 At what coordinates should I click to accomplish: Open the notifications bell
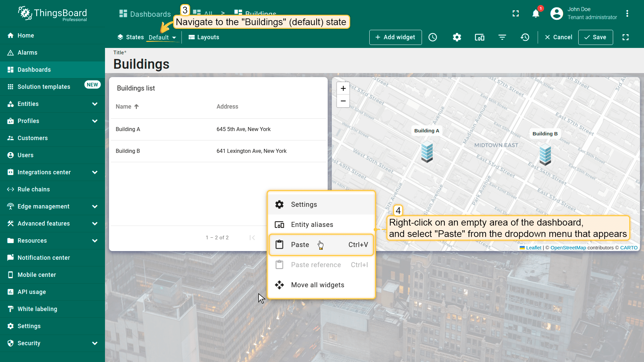[536, 13]
